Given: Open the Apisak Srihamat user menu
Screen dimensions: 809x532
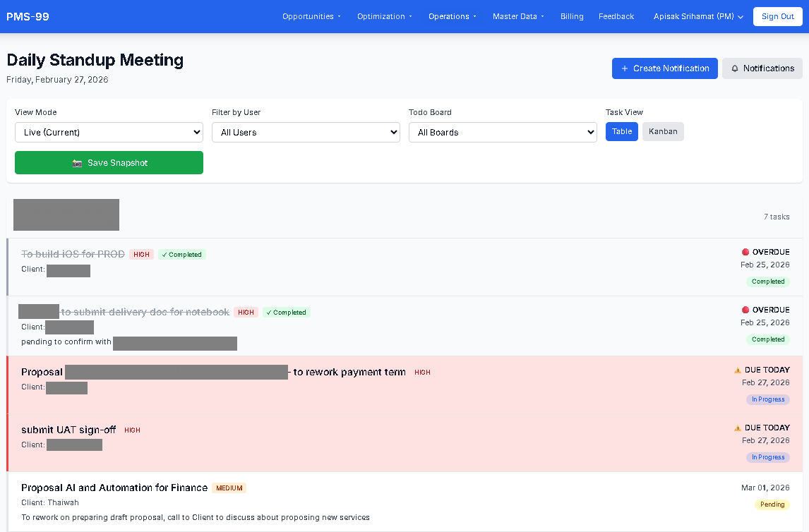Looking at the screenshot, I should pos(698,16).
